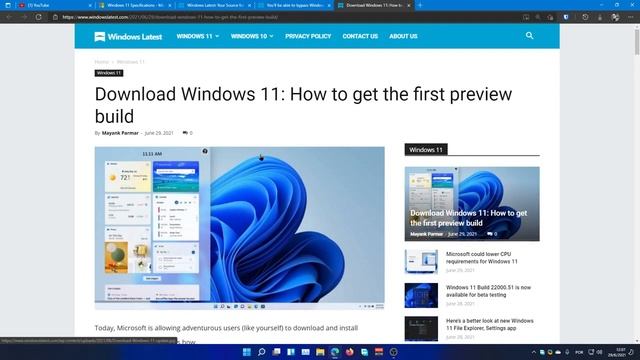
Task: Open the sidebar featured Download Windows 11 card
Action: (x=472, y=204)
